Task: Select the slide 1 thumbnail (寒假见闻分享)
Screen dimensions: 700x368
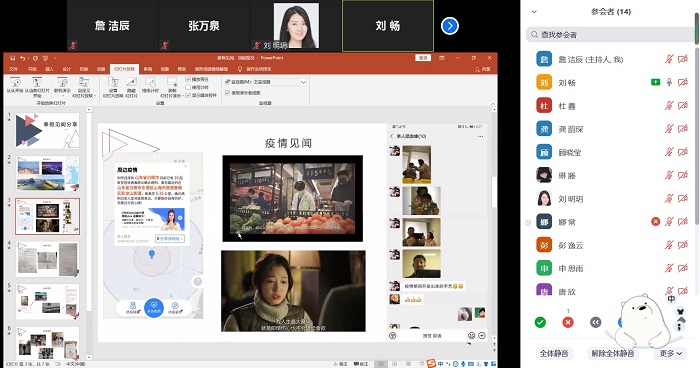Action: coord(47,131)
